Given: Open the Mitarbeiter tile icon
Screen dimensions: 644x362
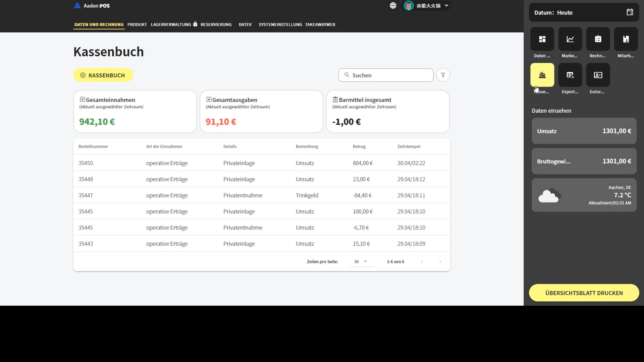Looking at the screenshot, I should tap(626, 39).
